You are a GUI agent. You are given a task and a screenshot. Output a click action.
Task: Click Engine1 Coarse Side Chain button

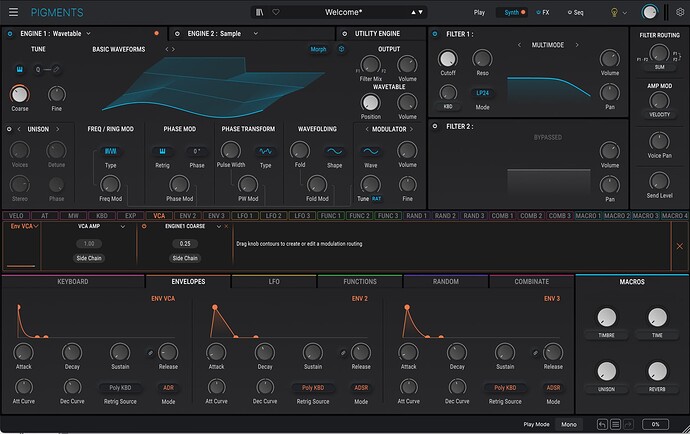point(185,258)
